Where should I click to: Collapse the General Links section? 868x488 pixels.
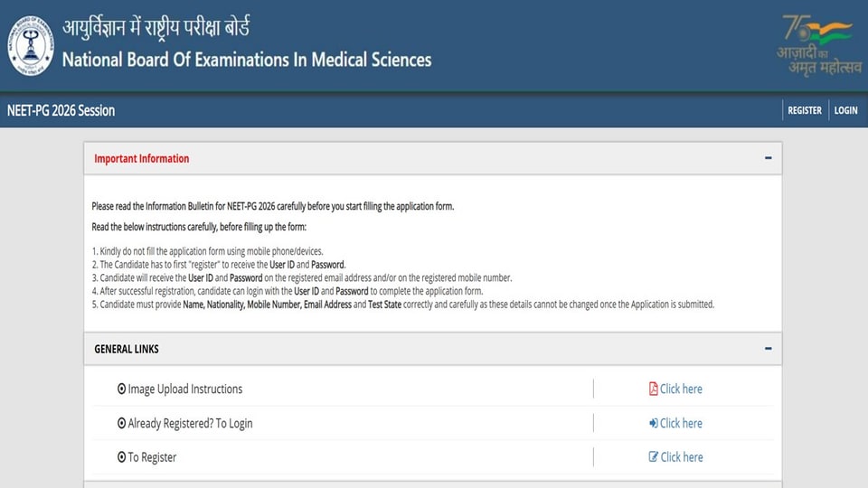[x=768, y=348]
